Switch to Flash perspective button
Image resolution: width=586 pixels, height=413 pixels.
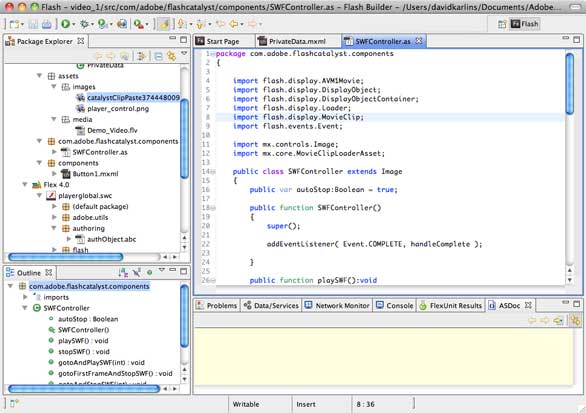tap(525, 24)
